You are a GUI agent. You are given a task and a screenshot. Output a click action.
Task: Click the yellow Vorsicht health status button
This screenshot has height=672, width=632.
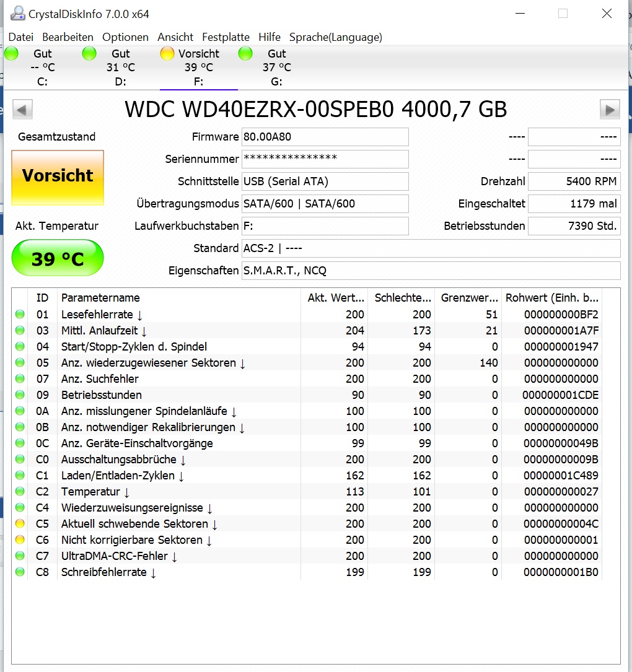(x=58, y=177)
